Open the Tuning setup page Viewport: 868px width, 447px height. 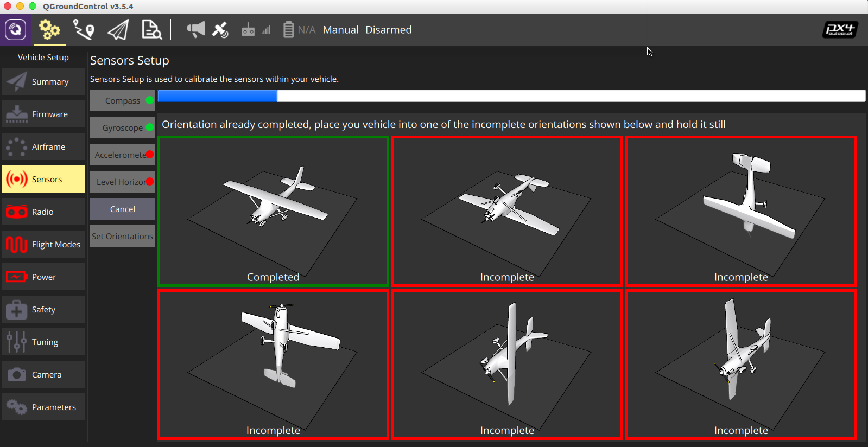click(43, 342)
